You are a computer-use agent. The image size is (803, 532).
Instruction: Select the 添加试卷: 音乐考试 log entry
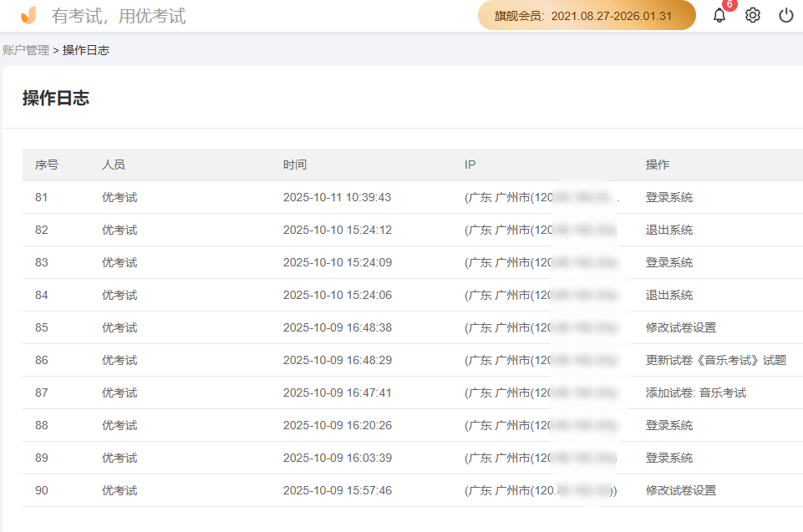tap(695, 393)
